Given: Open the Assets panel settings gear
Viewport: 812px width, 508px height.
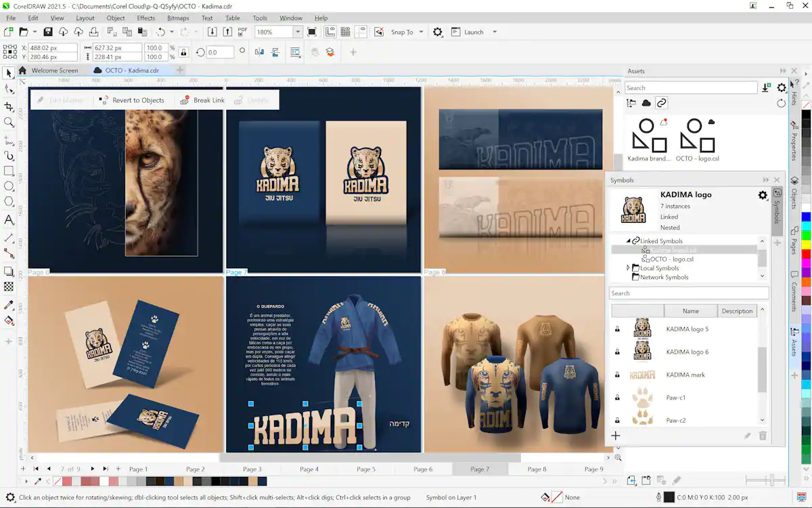Looking at the screenshot, I should tap(782, 88).
